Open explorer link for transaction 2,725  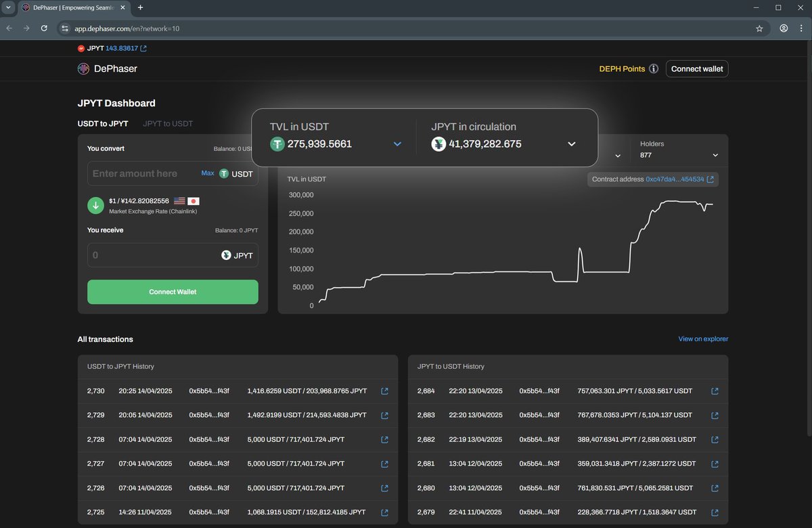point(384,512)
